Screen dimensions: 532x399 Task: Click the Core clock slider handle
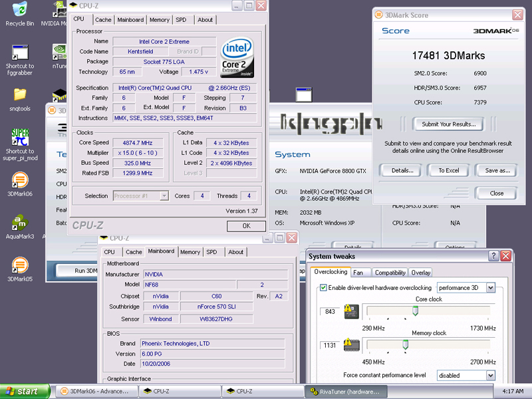tap(415, 311)
